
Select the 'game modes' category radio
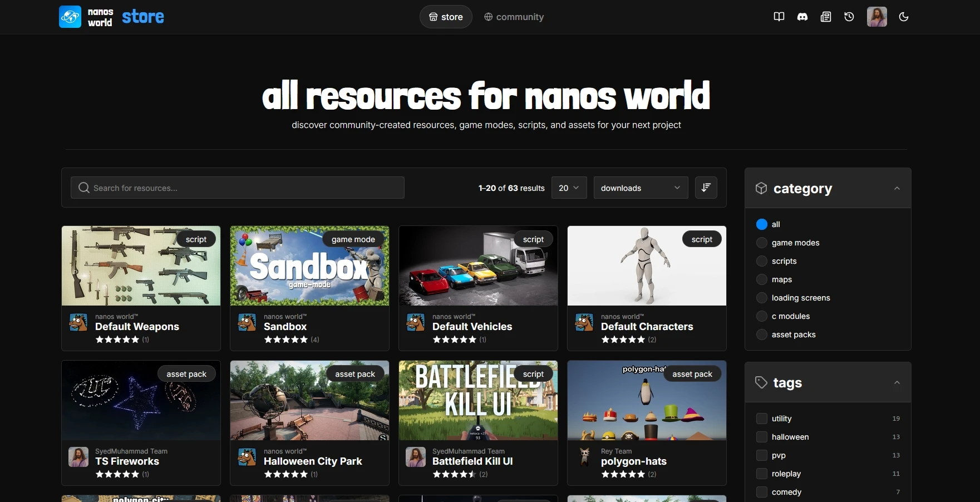(x=762, y=243)
